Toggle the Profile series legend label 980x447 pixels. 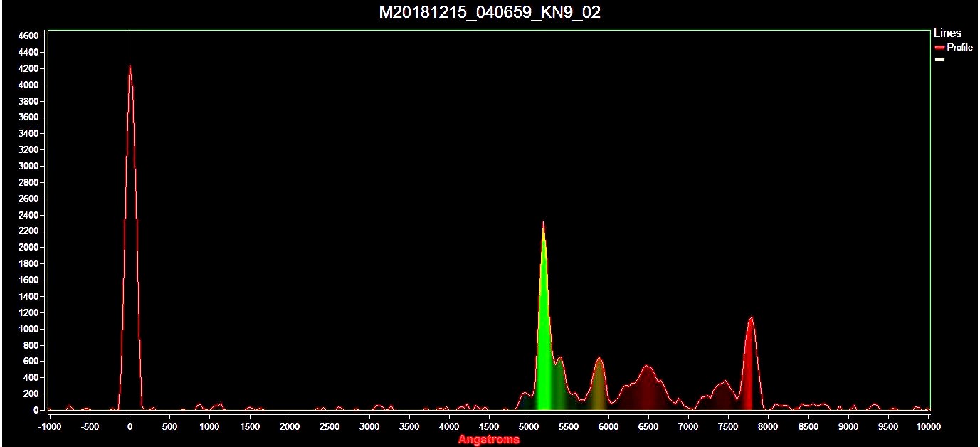click(959, 48)
